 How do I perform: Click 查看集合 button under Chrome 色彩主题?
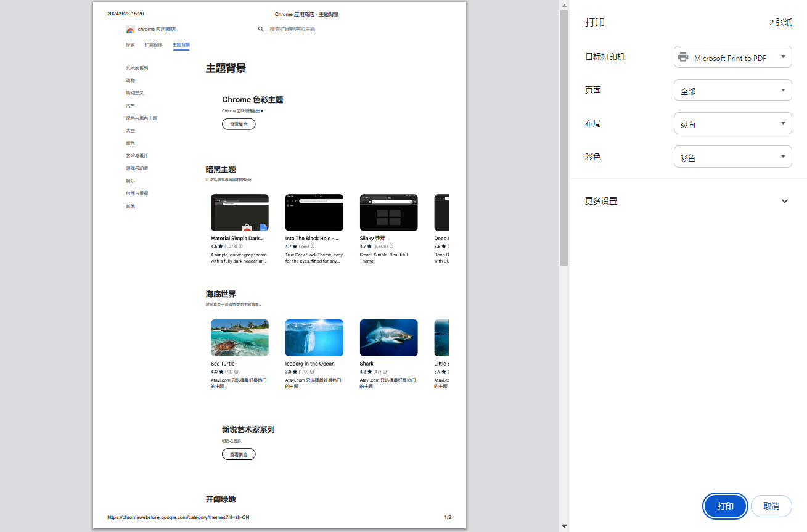point(239,124)
